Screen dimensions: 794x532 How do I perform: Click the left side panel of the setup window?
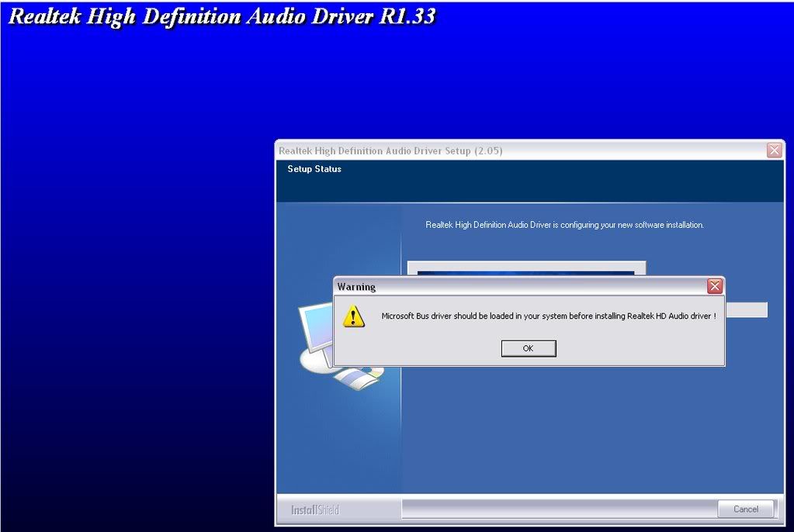[338, 442]
